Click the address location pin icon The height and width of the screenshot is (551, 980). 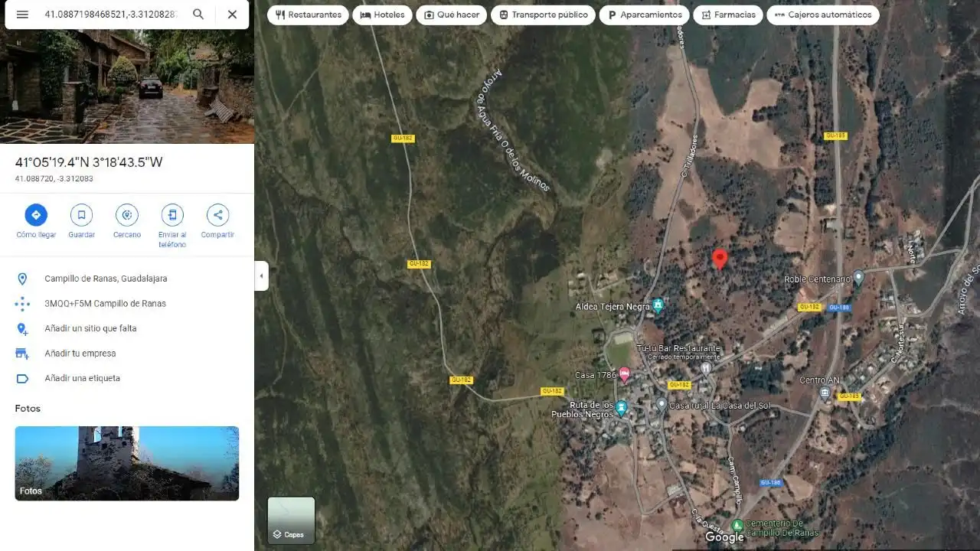[x=22, y=279]
